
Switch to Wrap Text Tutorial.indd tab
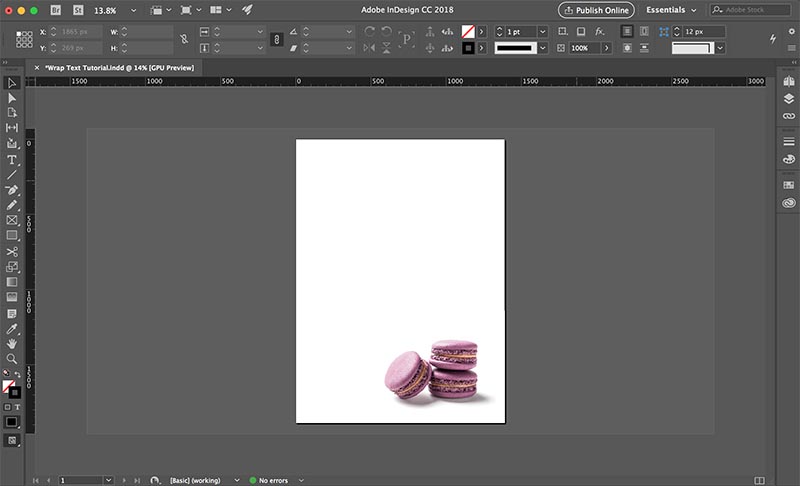120,67
